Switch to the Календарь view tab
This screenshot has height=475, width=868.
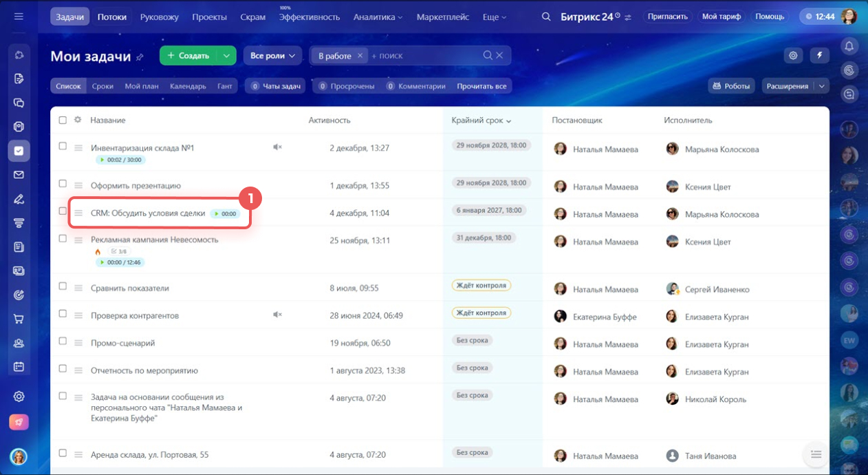(x=188, y=86)
